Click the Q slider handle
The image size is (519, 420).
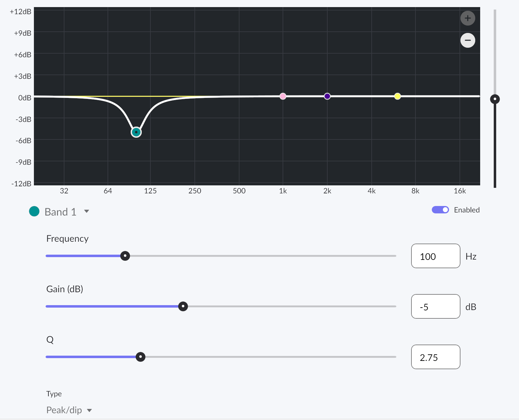coord(141,357)
